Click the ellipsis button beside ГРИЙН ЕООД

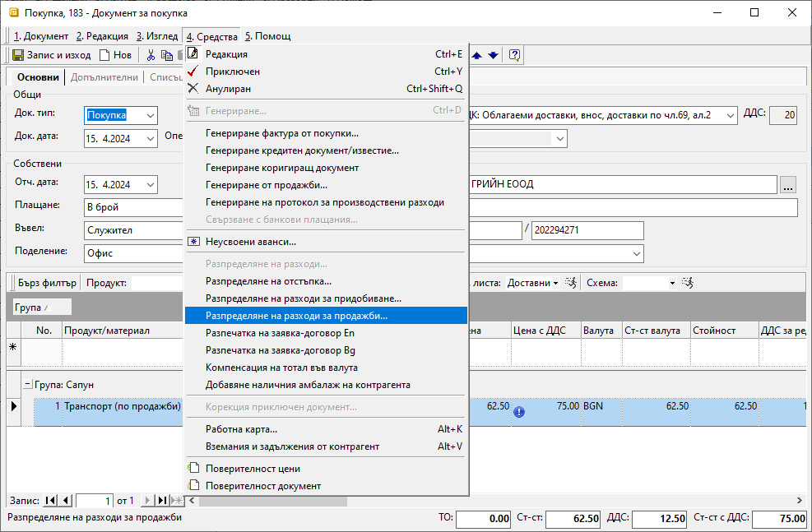788,185
